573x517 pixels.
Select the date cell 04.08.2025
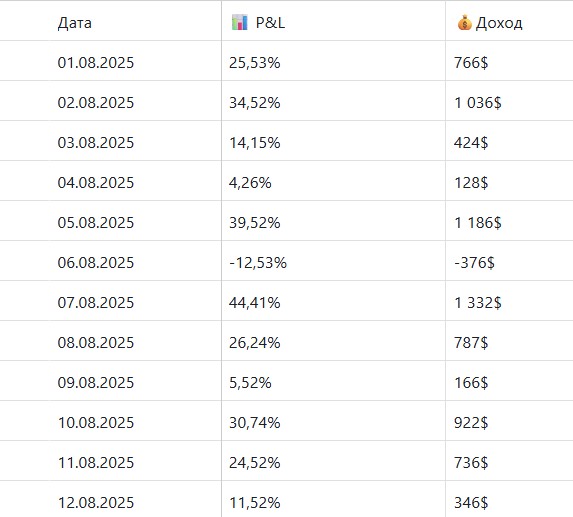(96, 183)
